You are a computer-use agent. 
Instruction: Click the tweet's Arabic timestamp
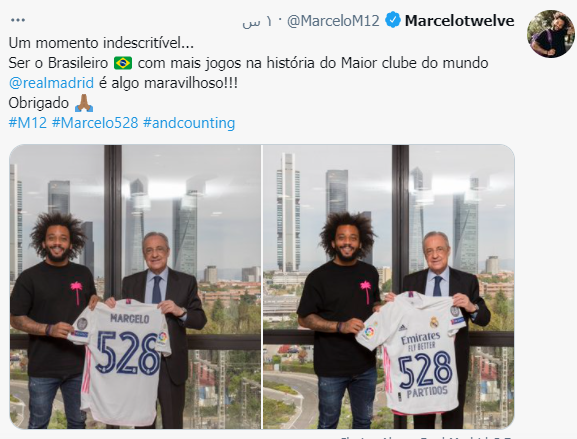point(257,22)
